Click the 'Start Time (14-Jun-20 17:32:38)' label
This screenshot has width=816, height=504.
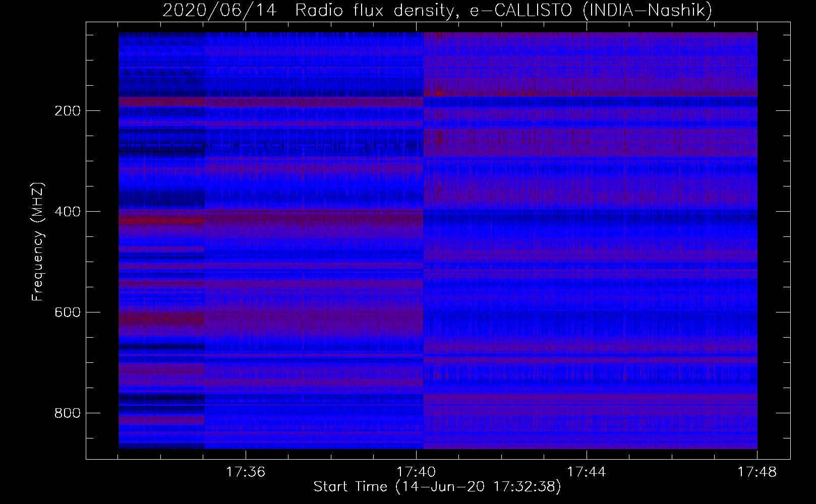437,487
